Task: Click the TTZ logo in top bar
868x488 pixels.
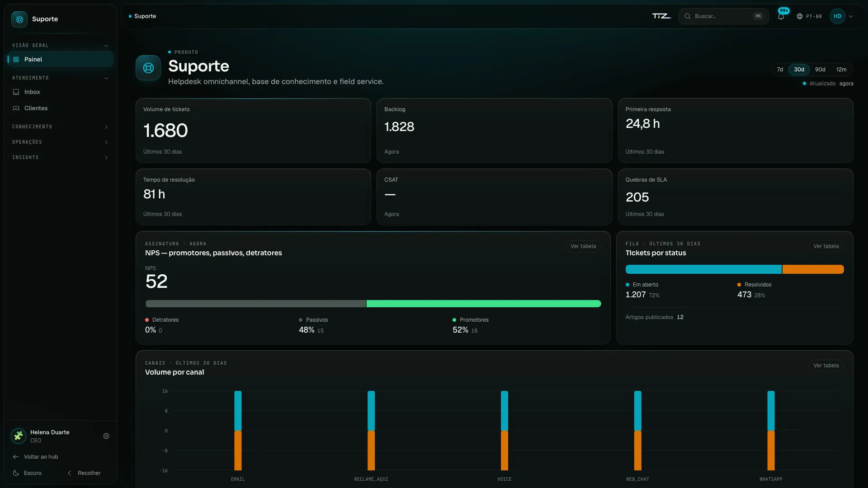Action: (x=661, y=16)
